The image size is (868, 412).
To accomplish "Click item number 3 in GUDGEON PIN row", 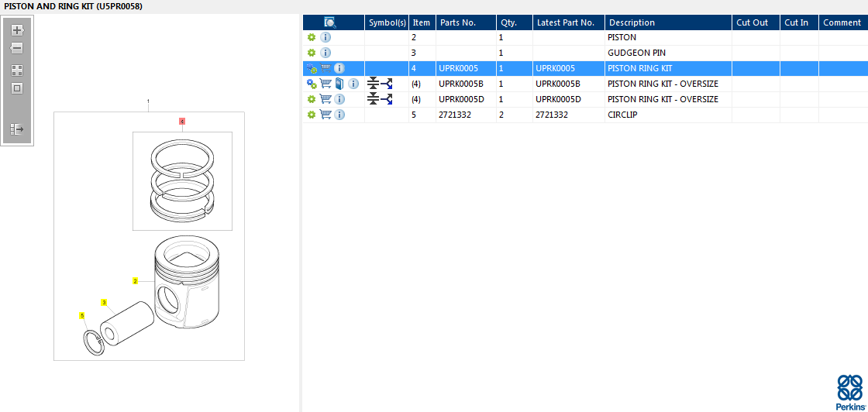I will tap(414, 53).
